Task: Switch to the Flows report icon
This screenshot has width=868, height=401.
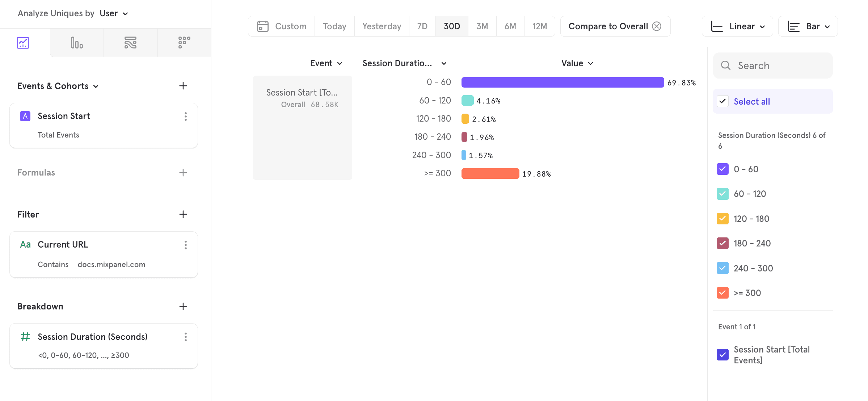Action: 130,43
